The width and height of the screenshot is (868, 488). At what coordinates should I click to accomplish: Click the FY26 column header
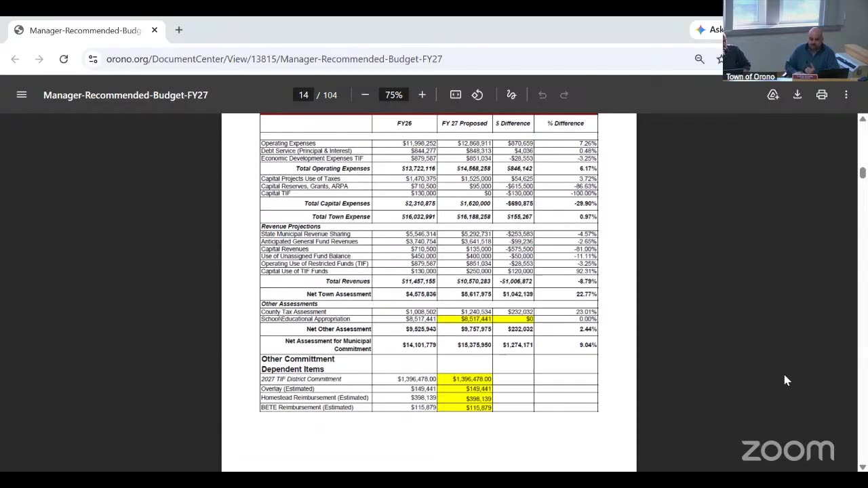coord(404,123)
